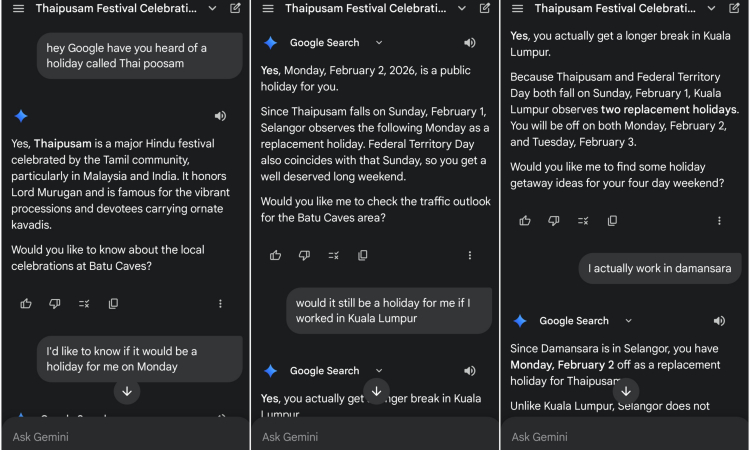
Task: Like the reply about Batu Caves celebrations
Action: [x=26, y=304]
